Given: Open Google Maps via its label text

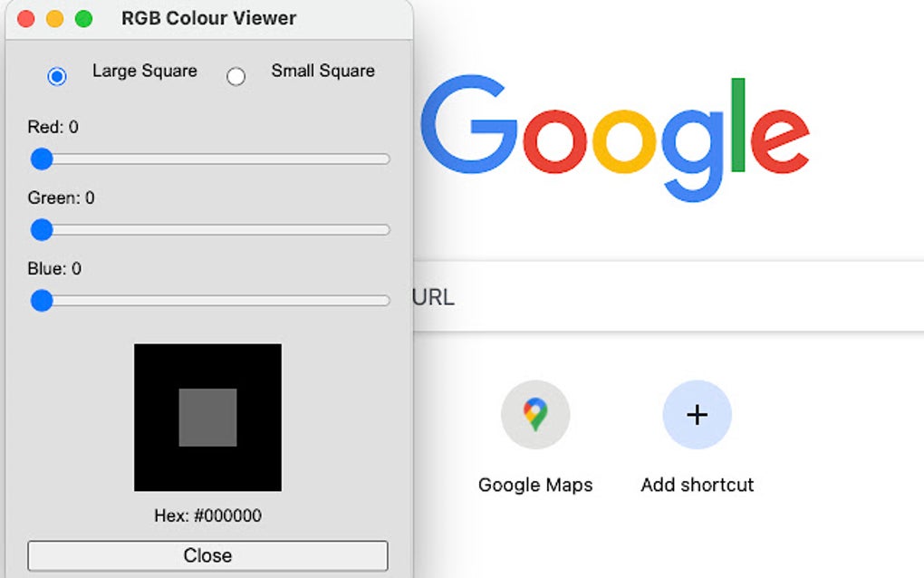Looking at the screenshot, I should pyautogui.click(x=535, y=485).
